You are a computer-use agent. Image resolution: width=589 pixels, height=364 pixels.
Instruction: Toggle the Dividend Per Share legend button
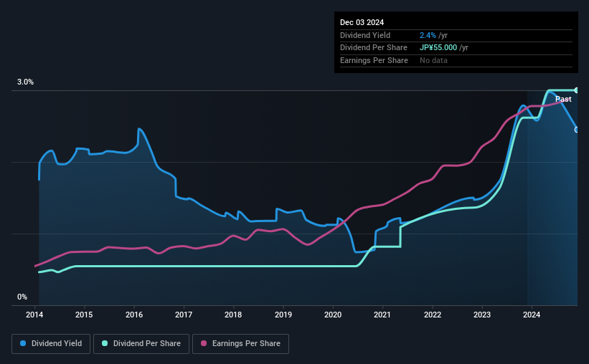point(141,344)
